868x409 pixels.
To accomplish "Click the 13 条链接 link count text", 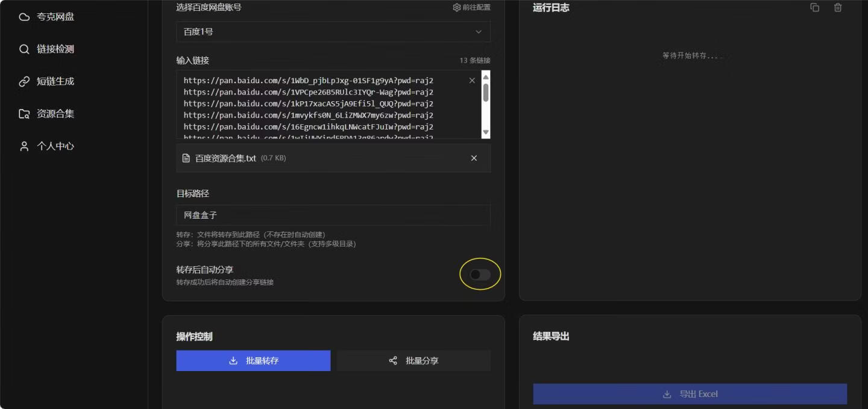I will pos(475,61).
